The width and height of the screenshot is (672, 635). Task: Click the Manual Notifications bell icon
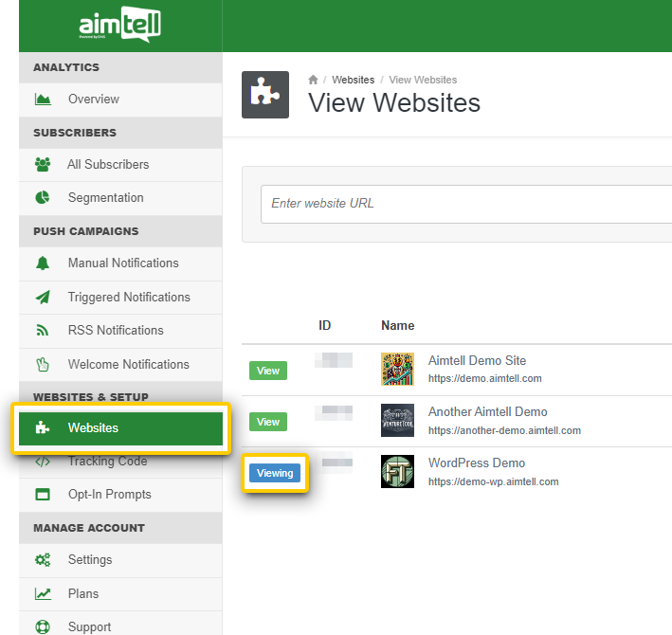[x=43, y=263]
